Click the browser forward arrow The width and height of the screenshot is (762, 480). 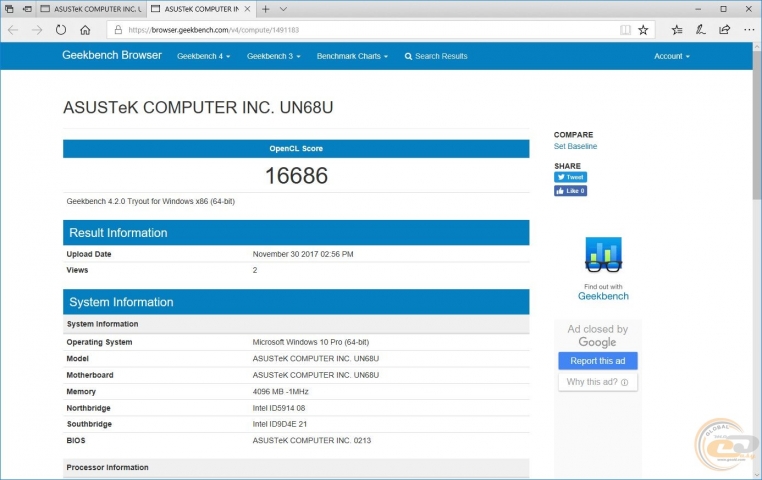coord(37,30)
